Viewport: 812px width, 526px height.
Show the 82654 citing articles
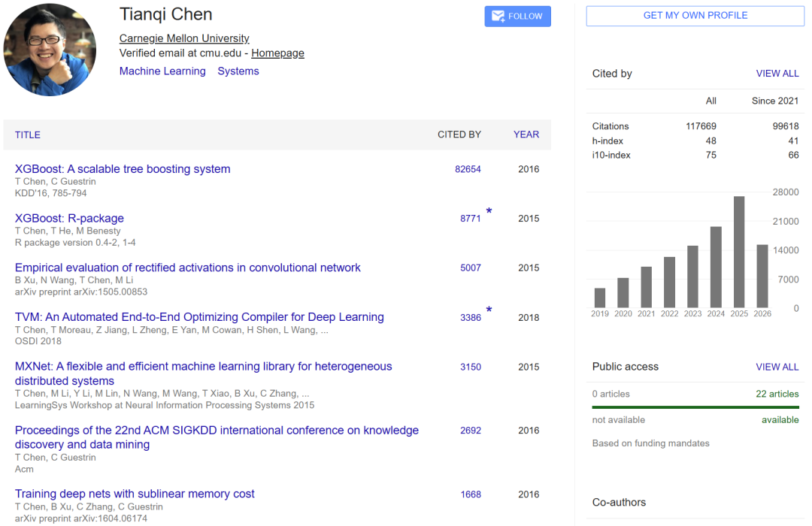468,169
